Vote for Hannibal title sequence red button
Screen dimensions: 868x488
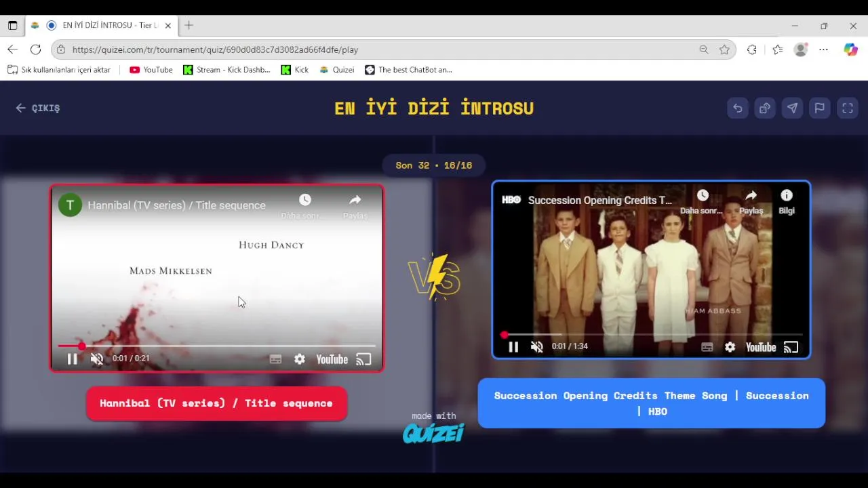[216, 403]
